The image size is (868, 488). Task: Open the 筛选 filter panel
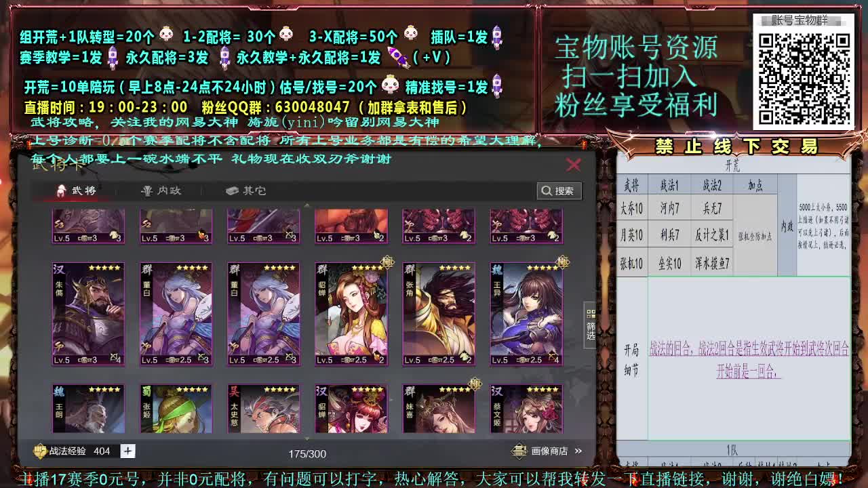[x=591, y=325]
